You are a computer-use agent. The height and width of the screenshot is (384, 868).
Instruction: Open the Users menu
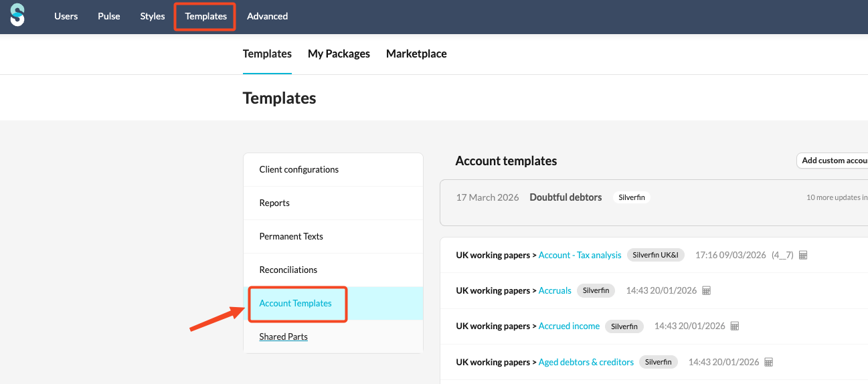(66, 16)
